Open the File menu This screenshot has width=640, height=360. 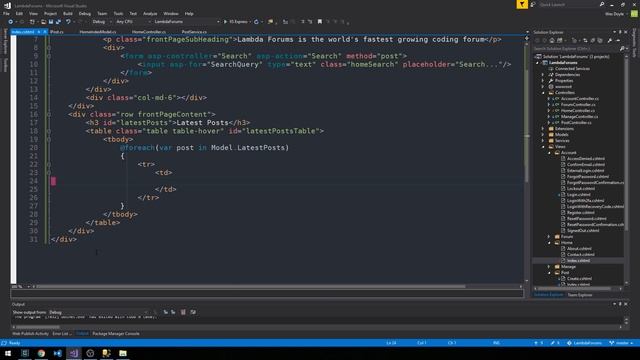(x=6, y=13)
